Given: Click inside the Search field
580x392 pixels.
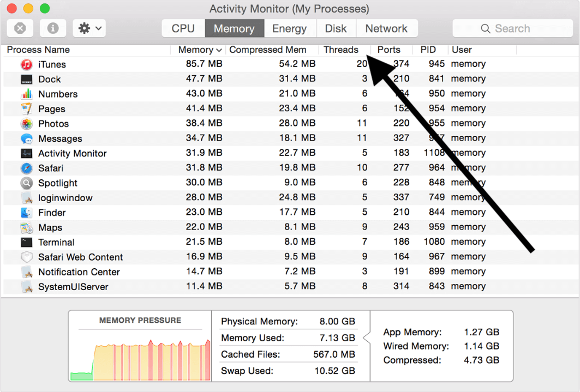Looking at the screenshot, I should pyautogui.click(x=512, y=28).
